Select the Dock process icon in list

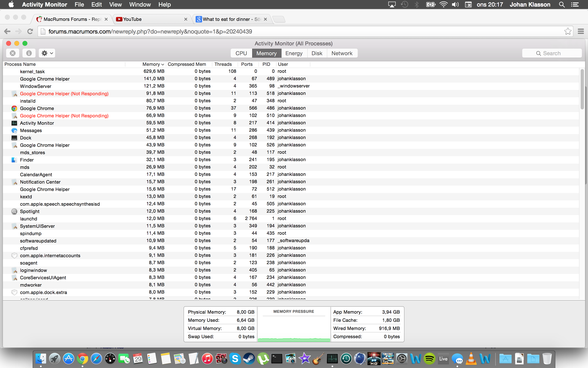point(14,138)
